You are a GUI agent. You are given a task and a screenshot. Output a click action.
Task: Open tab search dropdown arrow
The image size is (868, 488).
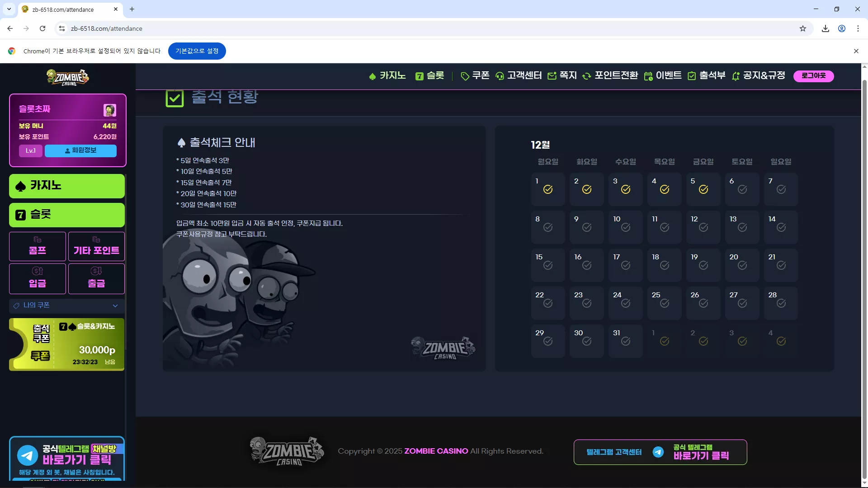point(9,9)
